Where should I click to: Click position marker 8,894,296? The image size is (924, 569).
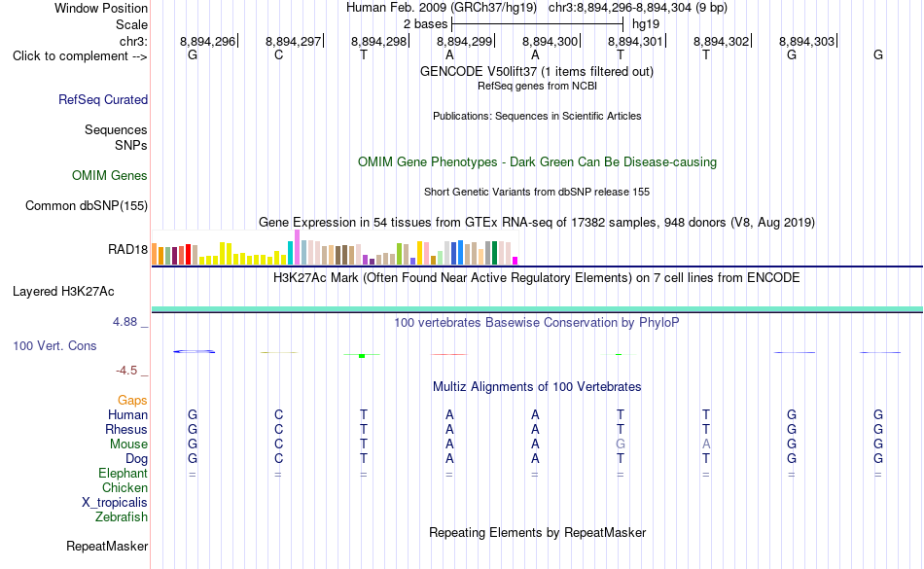(x=207, y=41)
